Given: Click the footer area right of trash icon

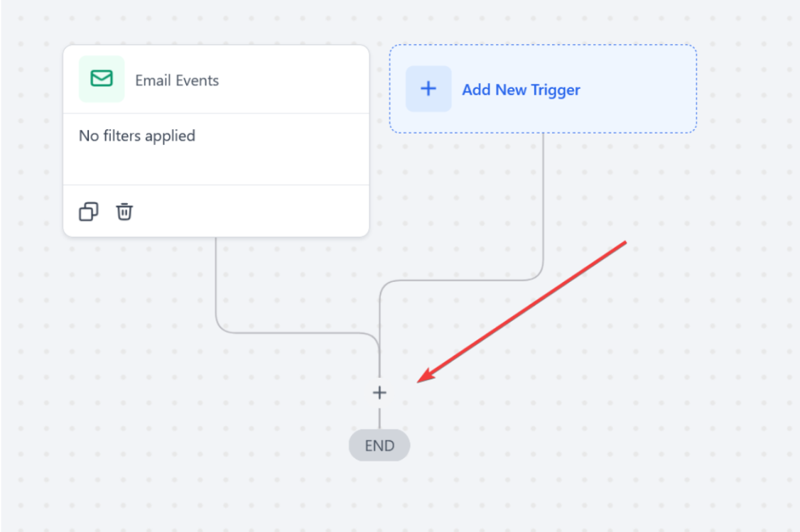Looking at the screenshot, I should pyautogui.click(x=249, y=212).
